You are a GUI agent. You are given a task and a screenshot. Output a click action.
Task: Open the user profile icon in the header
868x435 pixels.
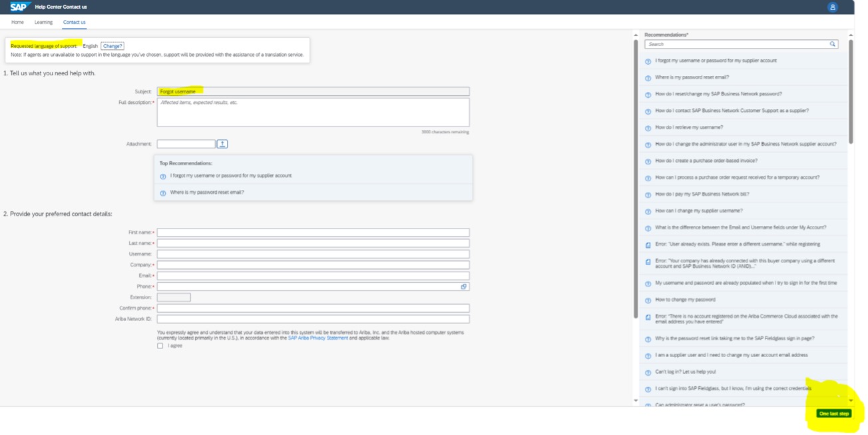[832, 7]
